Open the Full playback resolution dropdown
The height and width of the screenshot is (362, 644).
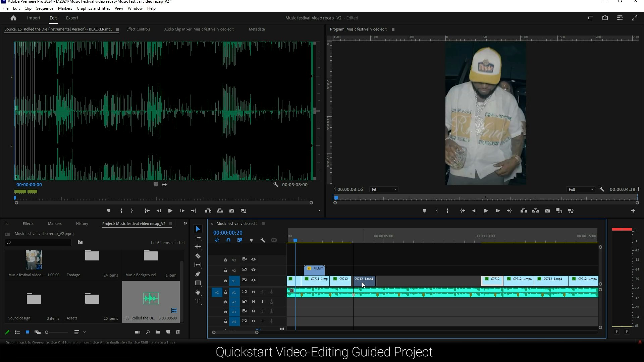[x=581, y=189]
